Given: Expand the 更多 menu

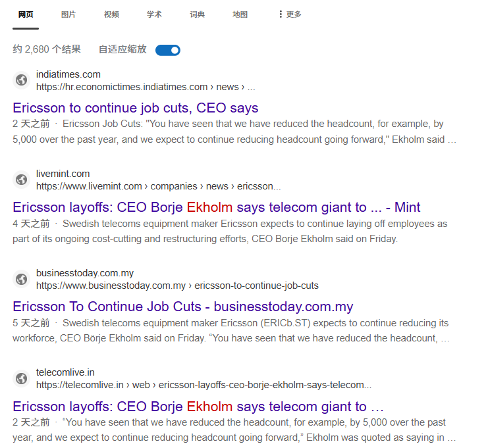Looking at the screenshot, I should click(x=290, y=14).
